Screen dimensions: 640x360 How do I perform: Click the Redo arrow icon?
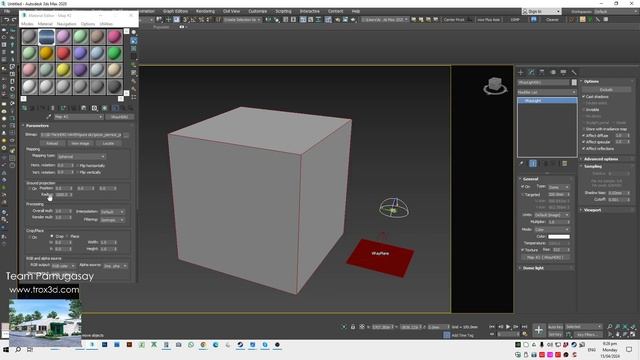point(14,19)
